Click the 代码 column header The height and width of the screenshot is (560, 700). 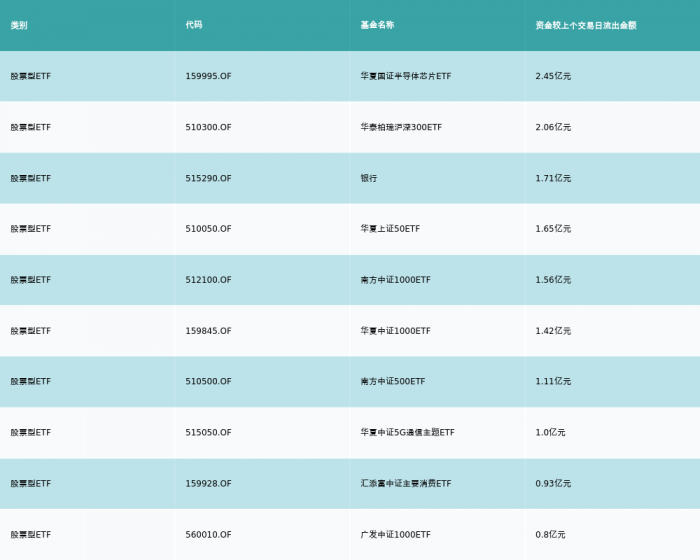[194, 25]
